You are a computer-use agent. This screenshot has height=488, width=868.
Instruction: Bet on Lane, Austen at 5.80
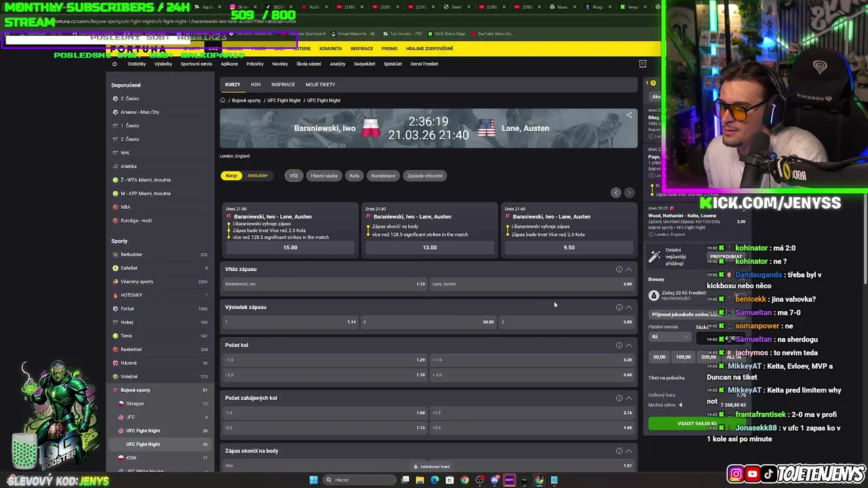click(532, 284)
